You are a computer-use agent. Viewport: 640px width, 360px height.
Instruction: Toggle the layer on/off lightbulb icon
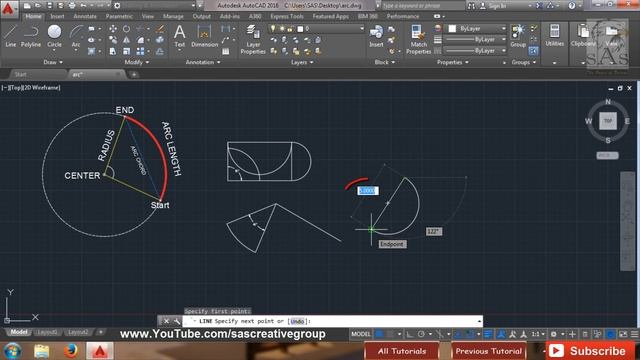pos(273,29)
